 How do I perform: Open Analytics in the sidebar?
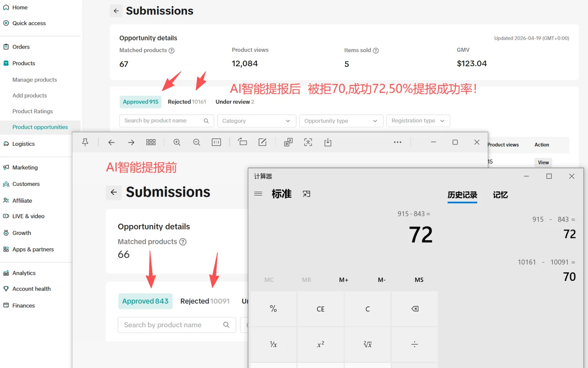(x=24, y=273)
